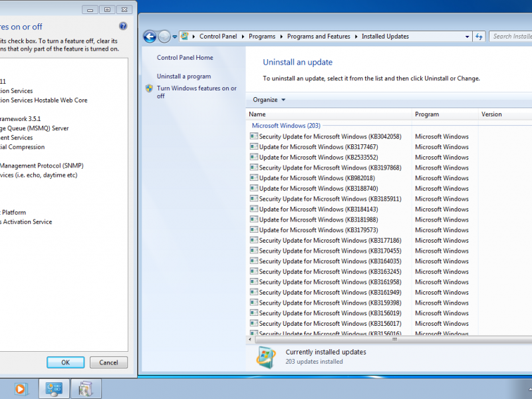Viewport: 532px width, 399px height.
Task: Click icon of update KB3170455
Action: coord(254,251)
